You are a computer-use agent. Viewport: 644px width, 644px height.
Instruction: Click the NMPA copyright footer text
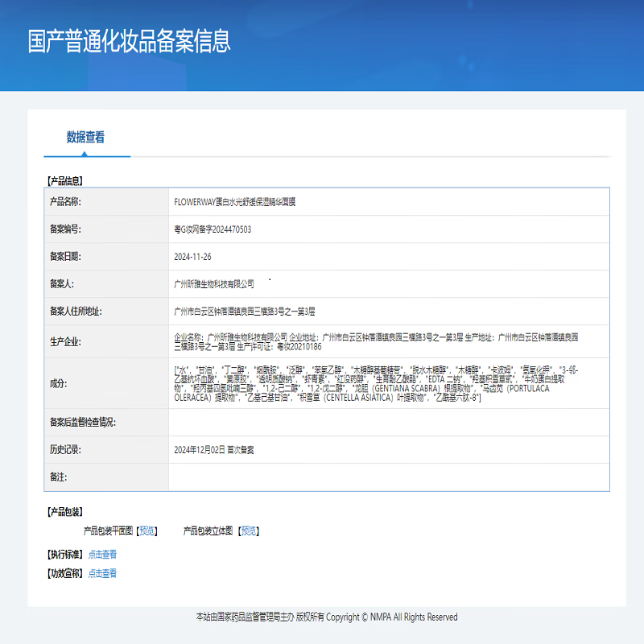[327, 617]
